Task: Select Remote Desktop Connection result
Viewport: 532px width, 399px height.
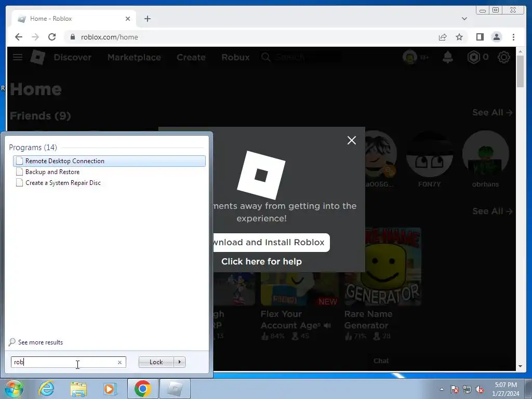Action: click(x=109, y=161)
